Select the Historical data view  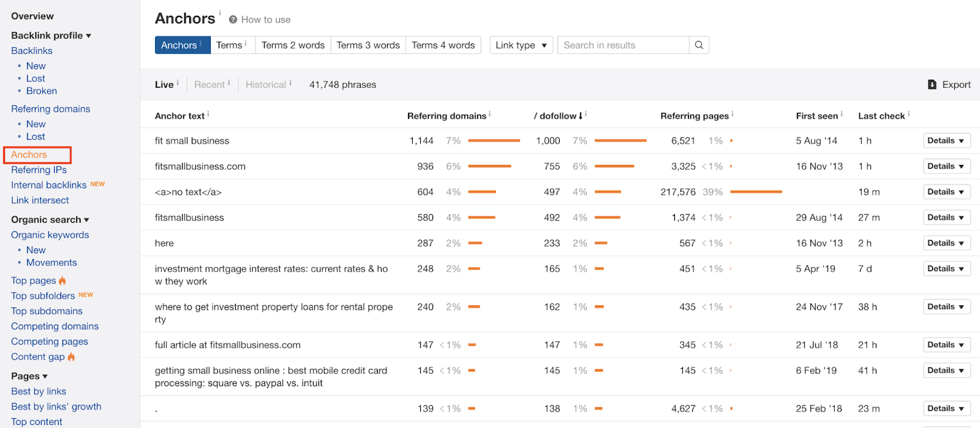[x=266, y=85]
